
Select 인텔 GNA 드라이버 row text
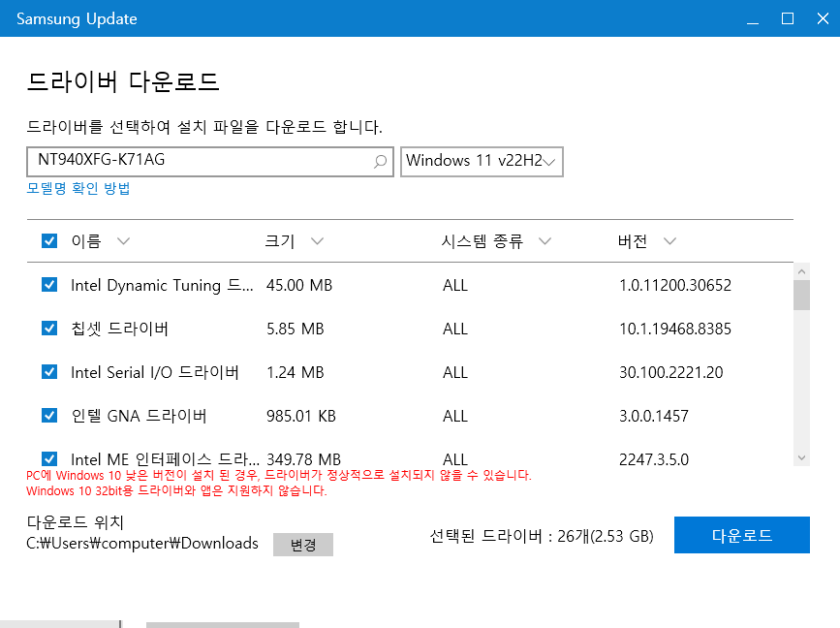pyautogui.click(x=139, y=416)
